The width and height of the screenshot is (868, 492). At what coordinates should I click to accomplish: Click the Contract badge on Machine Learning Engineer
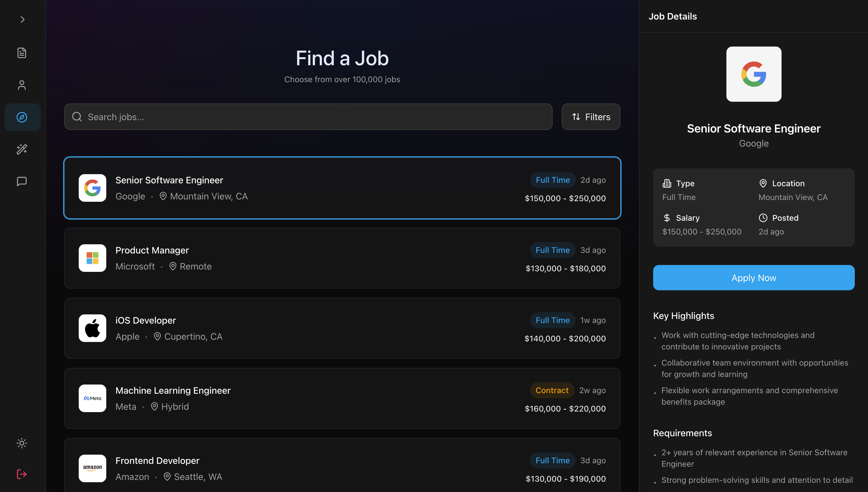552,390
